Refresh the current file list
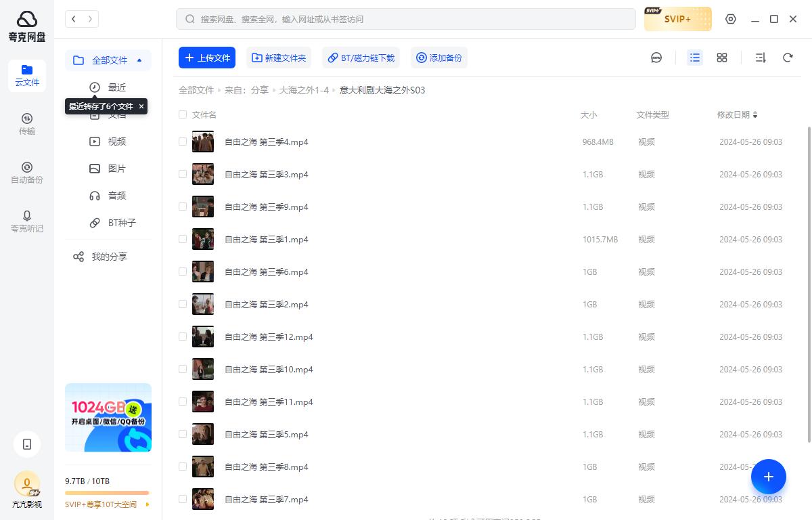The height and width of the screenshot is (520, 812). click(x=787, y=58)
